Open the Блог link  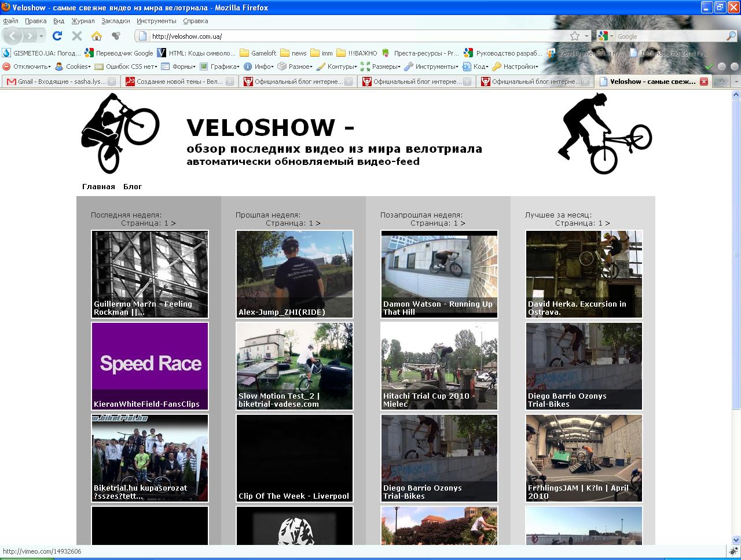point(133,186)
